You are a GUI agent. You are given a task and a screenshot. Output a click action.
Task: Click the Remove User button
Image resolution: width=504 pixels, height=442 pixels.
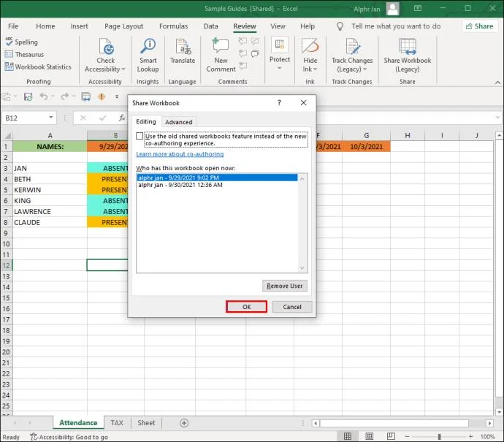[285, 286]
